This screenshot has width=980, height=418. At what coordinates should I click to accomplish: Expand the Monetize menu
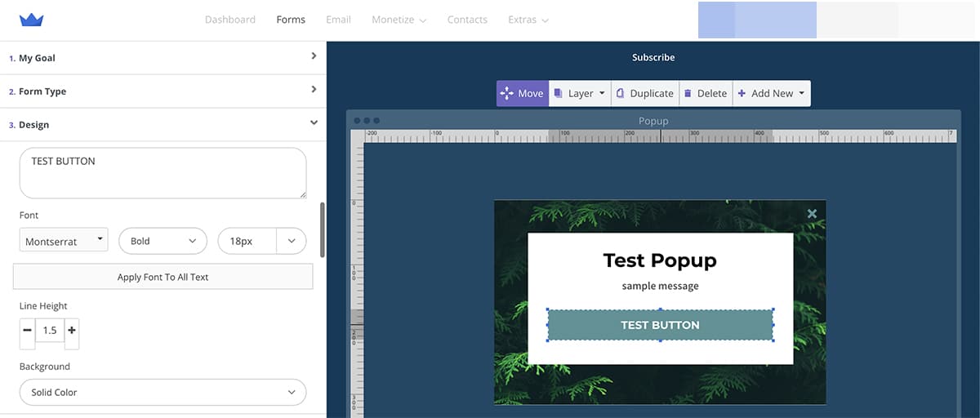point(399,20)
